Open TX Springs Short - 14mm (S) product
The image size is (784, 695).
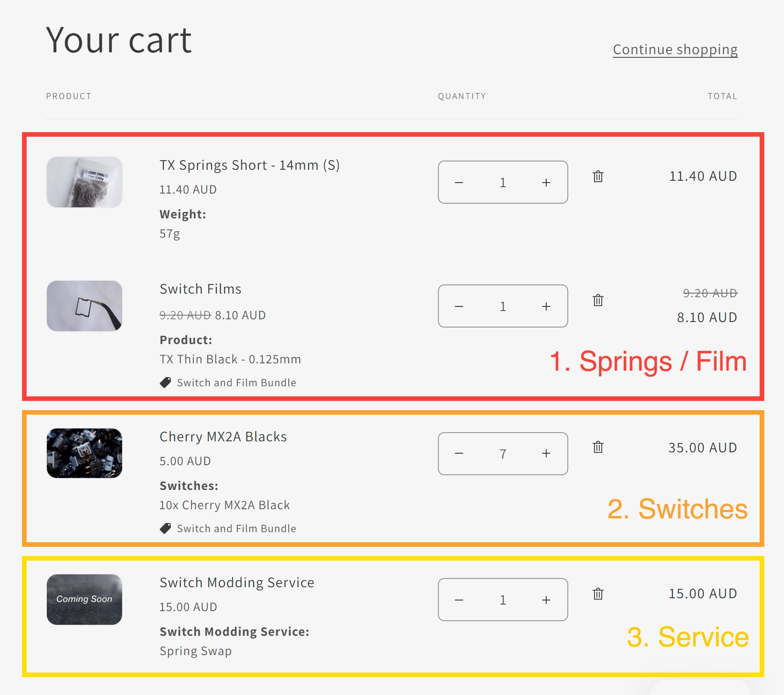249,165
